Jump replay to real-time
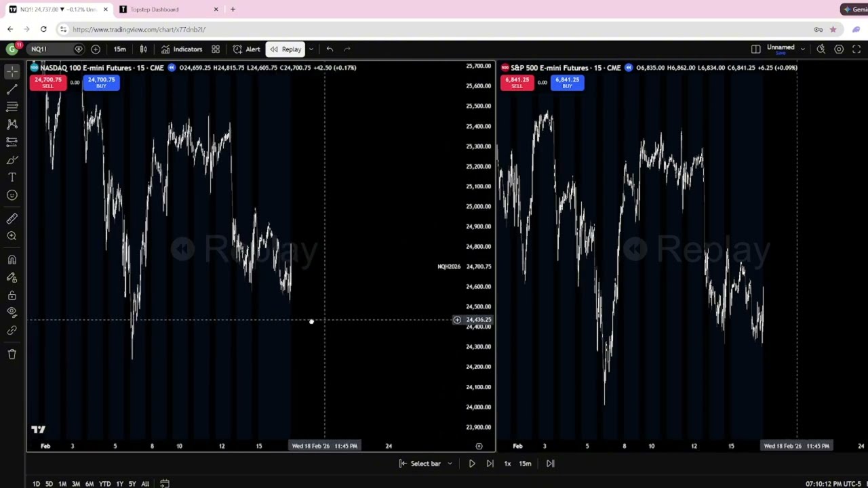Image resolution: width=868 pixels, height=488 pixels. [550, 464]
